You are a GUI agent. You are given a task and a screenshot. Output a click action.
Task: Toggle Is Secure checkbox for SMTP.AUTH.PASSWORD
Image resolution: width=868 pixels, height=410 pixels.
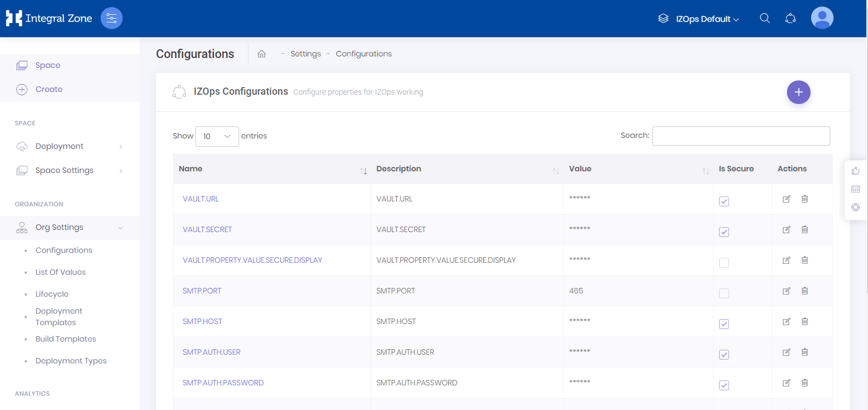click(724, 385)
